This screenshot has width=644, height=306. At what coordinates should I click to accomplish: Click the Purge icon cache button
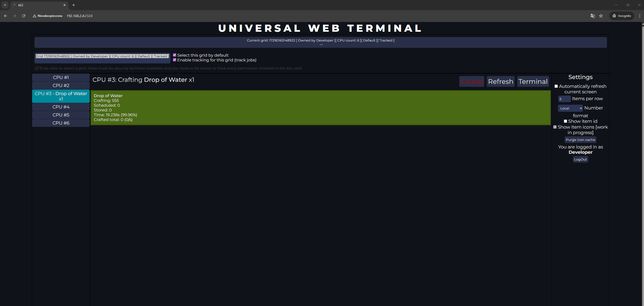coord(580,140)
